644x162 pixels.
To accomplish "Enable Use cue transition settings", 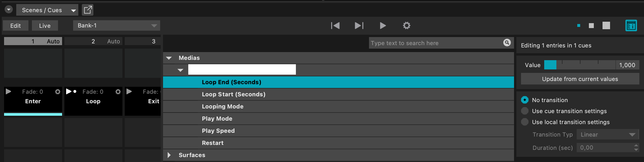I will pyautogui.click(x=525, y=111).
